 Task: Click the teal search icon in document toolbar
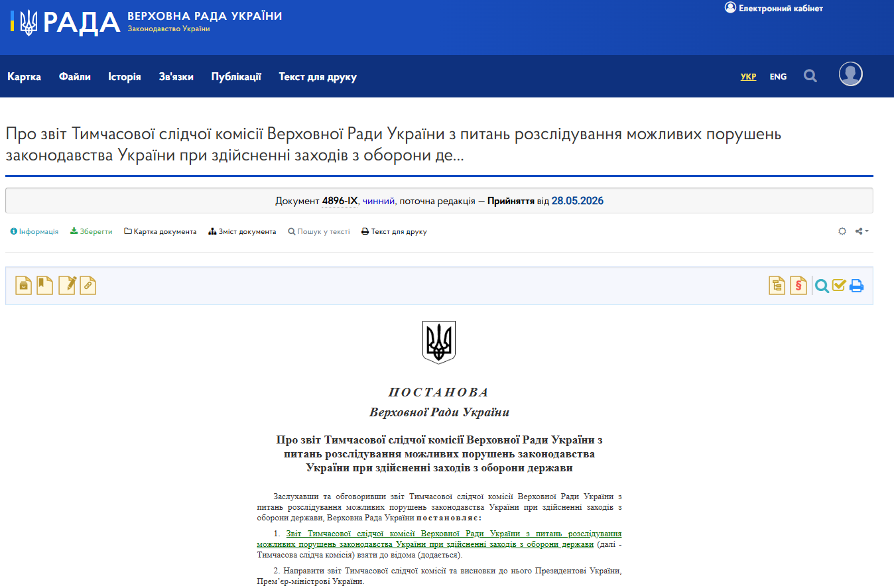(x=822, y=286)
